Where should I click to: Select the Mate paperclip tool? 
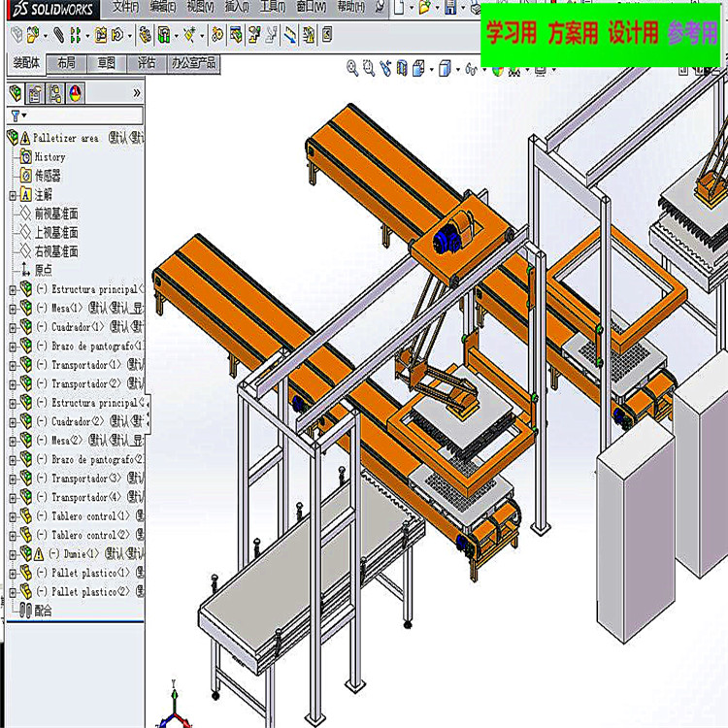click(59, 35)
